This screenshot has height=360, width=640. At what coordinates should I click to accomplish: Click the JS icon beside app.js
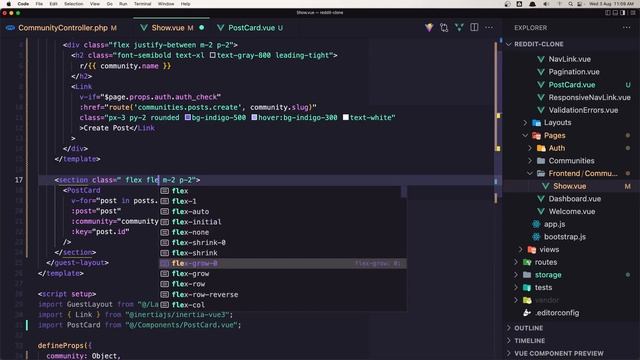pos(536,224)
